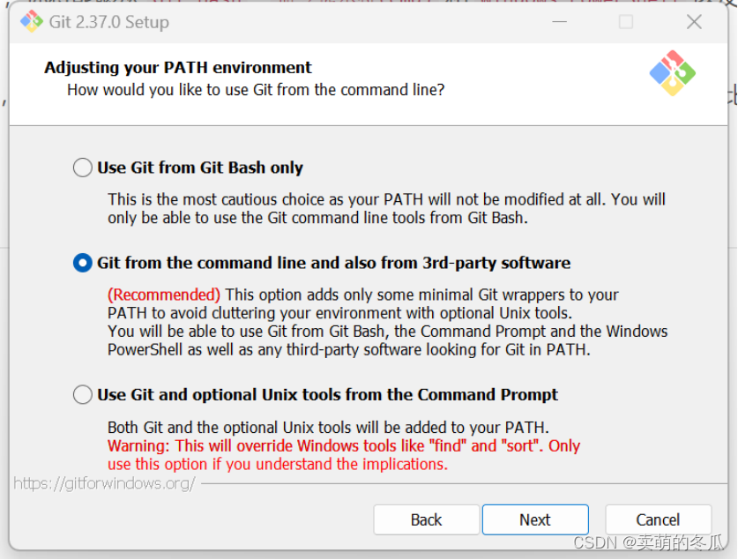Open the gitforwindows.org link
This screenshot has width=738, height=560.
[x=104, y=483]
